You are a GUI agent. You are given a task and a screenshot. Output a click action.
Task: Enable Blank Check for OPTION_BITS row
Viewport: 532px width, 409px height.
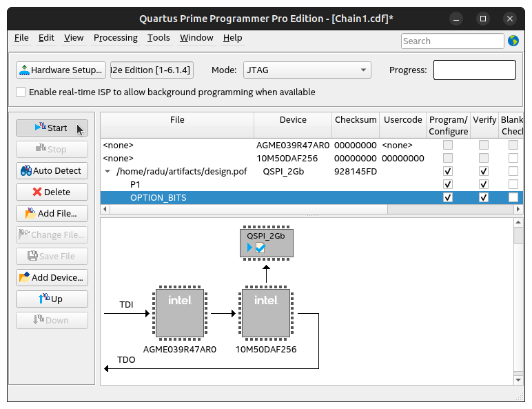tap(513, 198)
